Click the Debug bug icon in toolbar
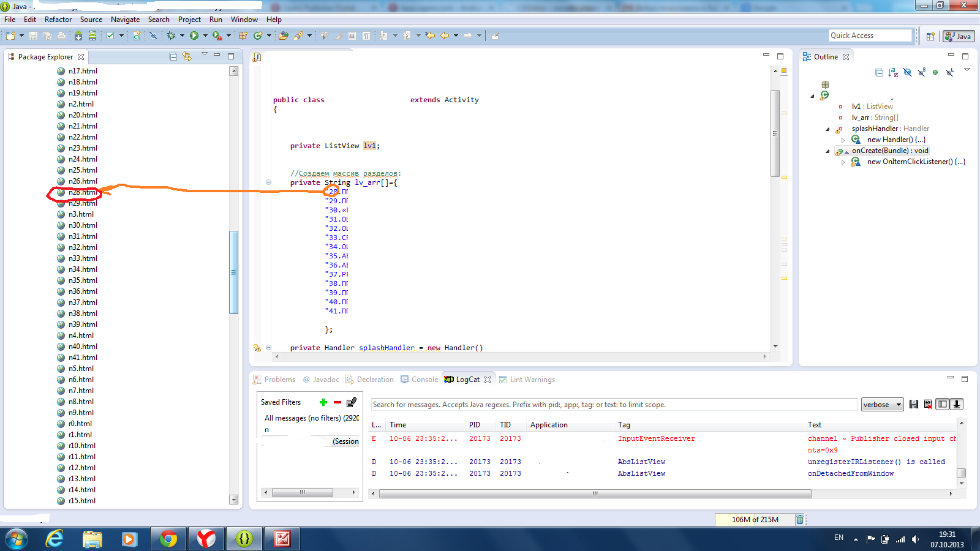This screenshot has width=980, height=551. (171, 36)
